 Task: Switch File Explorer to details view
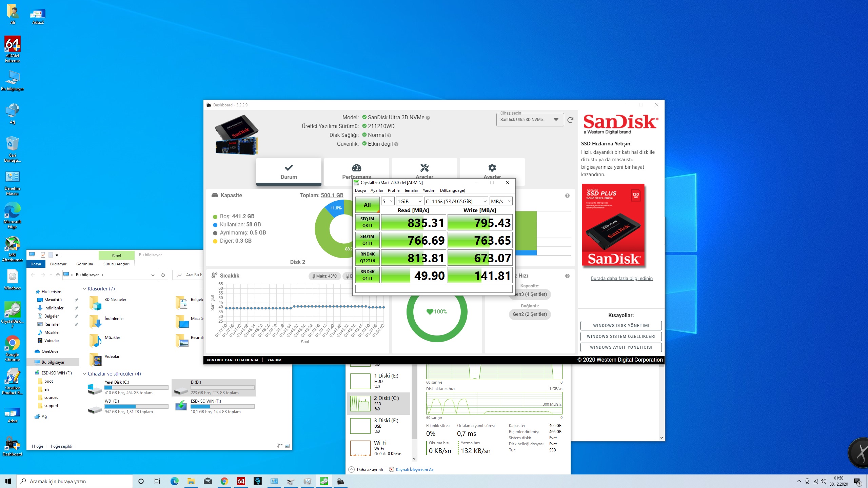280,446
